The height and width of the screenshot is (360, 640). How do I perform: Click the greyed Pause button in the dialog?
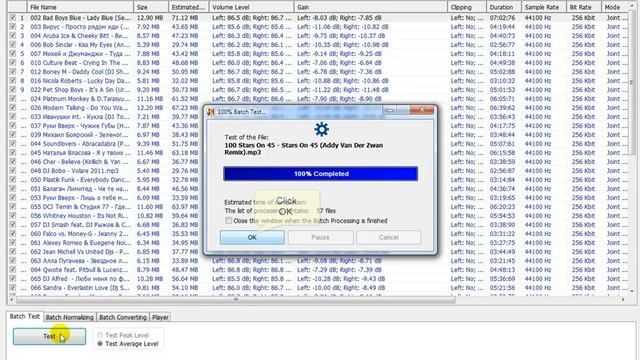coord(320,237)
